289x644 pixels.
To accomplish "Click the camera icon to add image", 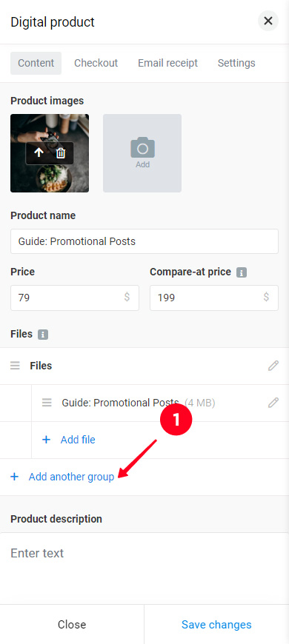I will [143, 148].
